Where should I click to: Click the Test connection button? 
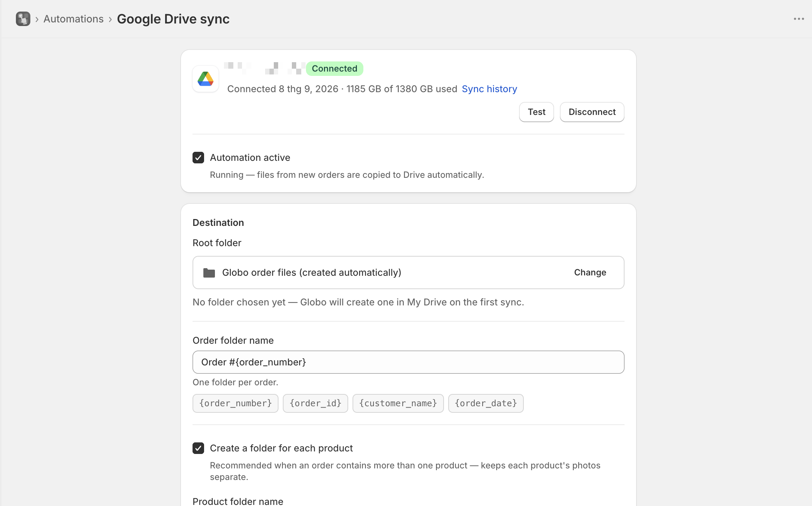tap(536, 112)
